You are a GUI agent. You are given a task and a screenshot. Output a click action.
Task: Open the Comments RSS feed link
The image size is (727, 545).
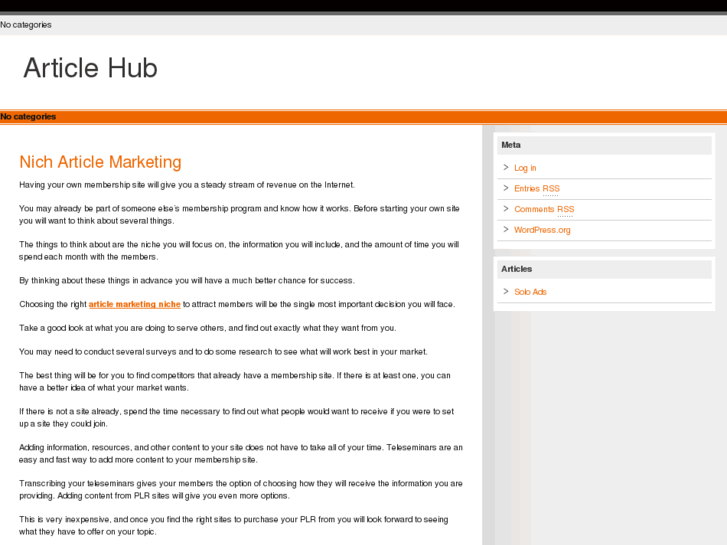pyautogui.click(x=544, y=209)
